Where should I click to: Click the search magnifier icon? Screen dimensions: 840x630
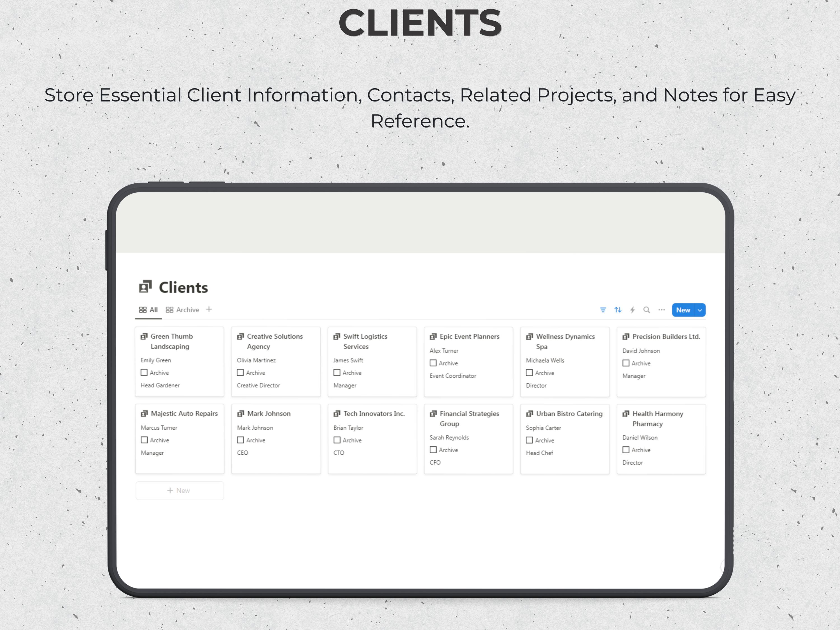(647, 310)
